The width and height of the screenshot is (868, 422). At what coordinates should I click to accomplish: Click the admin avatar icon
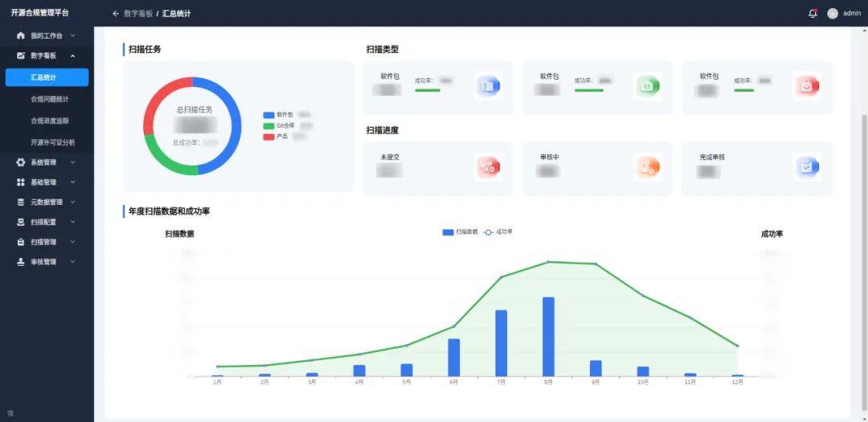(833, 14)
